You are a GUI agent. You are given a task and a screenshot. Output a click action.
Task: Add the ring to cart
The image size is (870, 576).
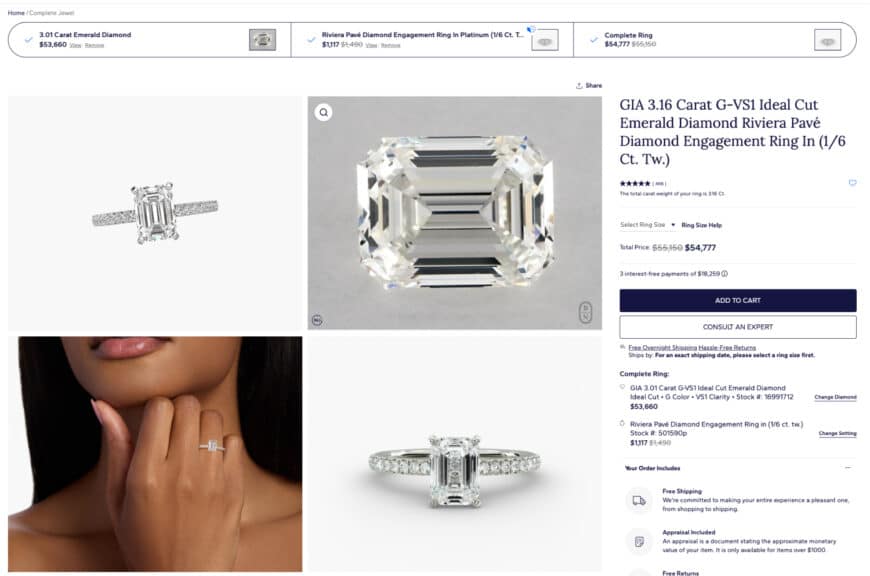(x=738, y=300)
